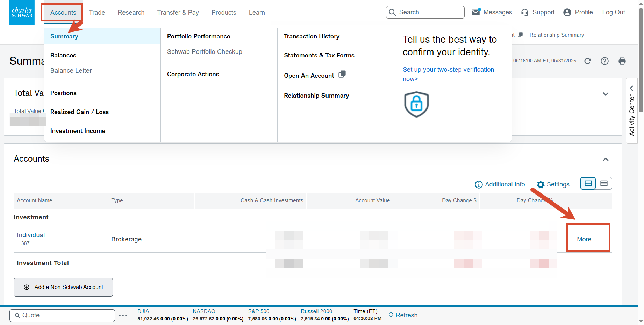Click the Additional Info icon
The image size is (644, 325).
click(479, 184)
